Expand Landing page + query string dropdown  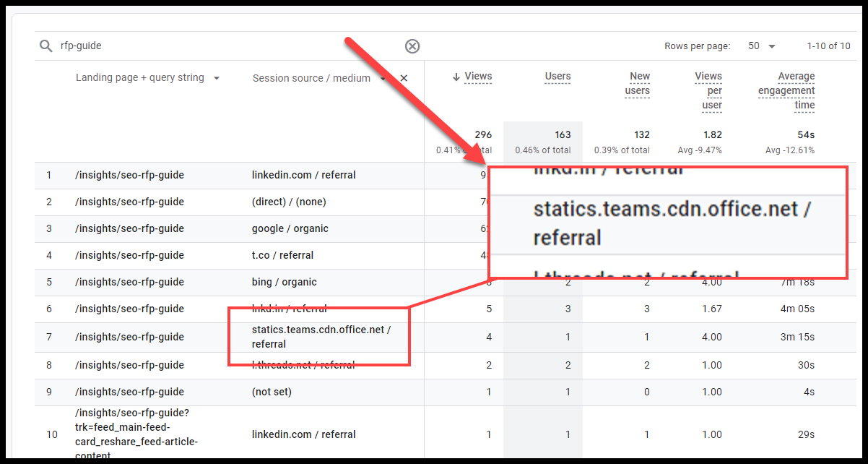click(216, 78)
